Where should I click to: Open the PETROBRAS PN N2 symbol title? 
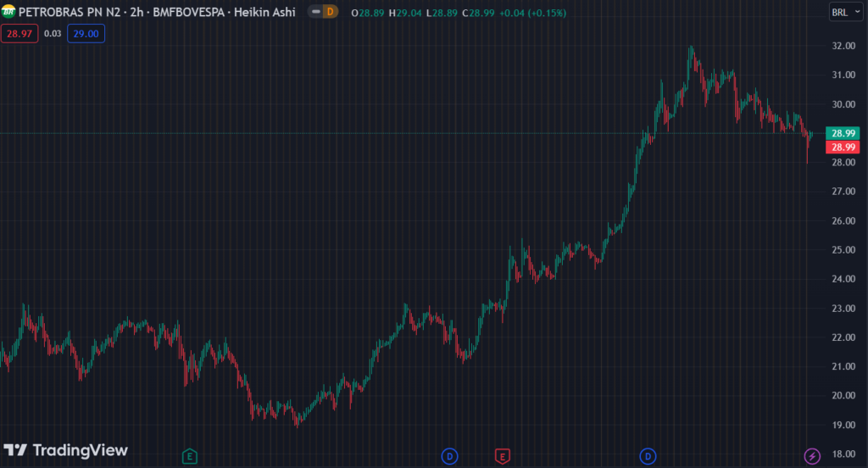coord(70,12)
